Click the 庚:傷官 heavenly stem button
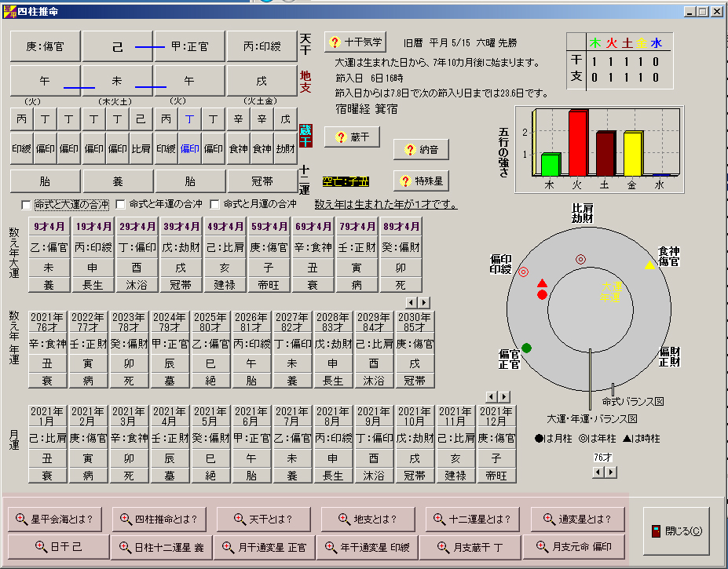Image resolution: width=728 pixels, height=569 pixels. (x=45, y=46)
